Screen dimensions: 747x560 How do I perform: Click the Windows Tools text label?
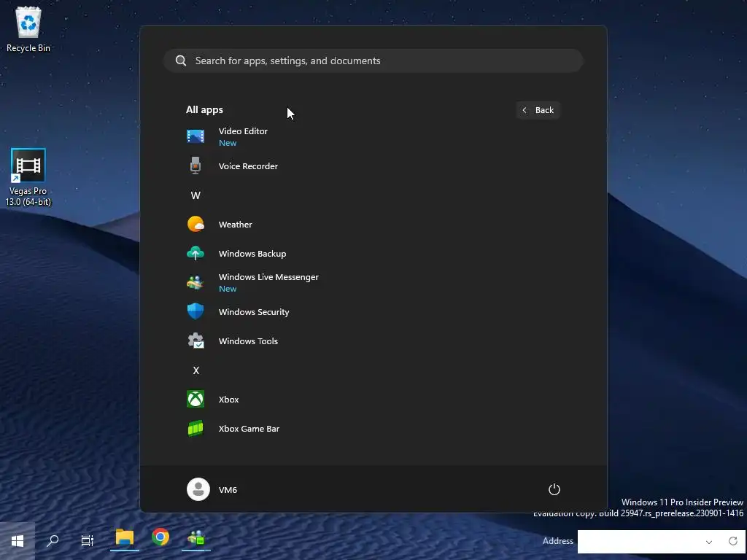pyautogui.click(x=248, y=341)
